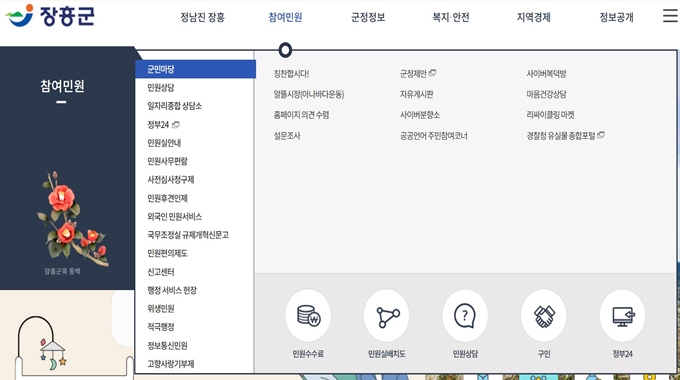Open the 정남진 장흥 top menu

coord(203,17)
